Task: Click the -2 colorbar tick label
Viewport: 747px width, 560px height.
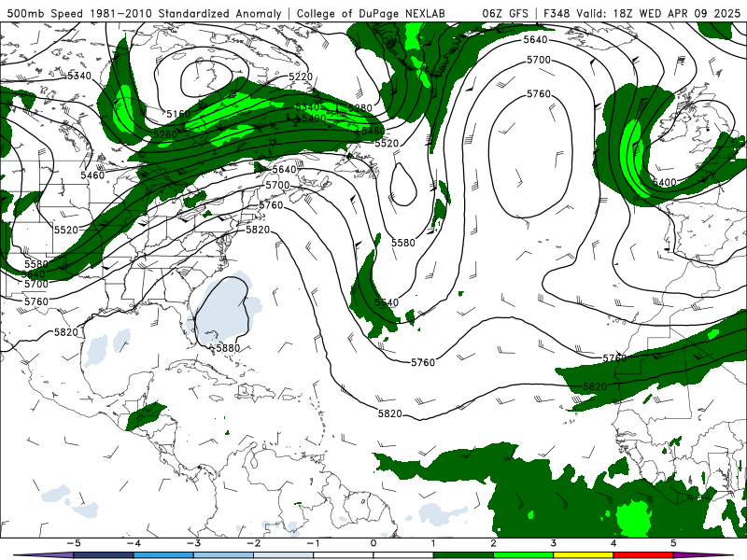Action: (x=253, y=543)
